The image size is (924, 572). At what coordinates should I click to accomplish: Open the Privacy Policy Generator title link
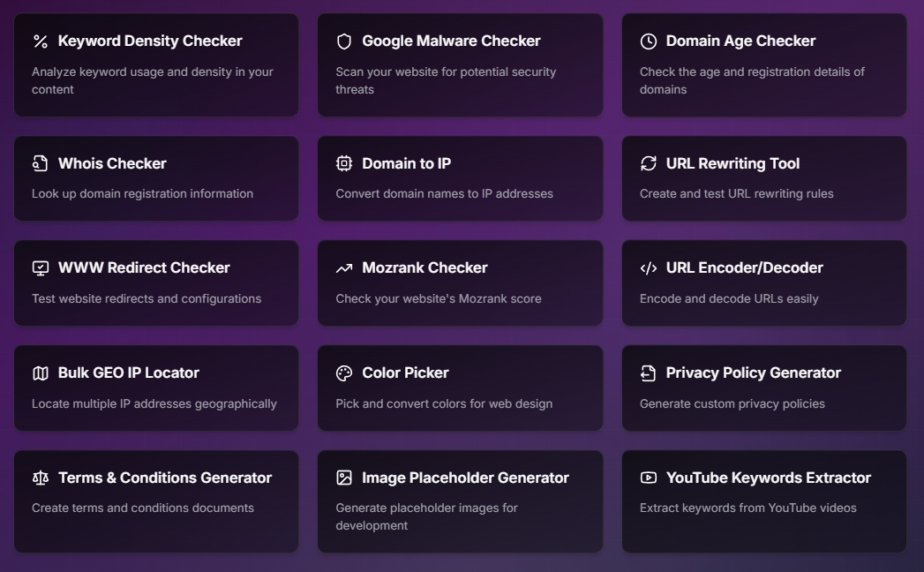753,373
